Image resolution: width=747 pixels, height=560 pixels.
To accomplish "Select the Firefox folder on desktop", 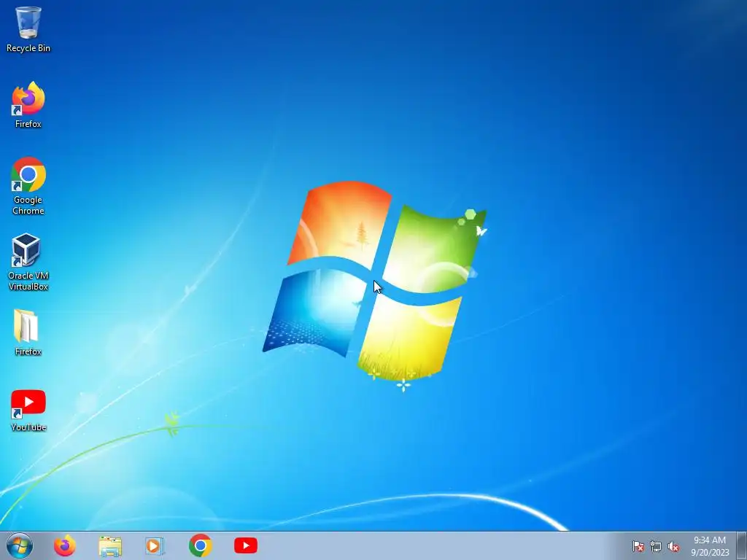I will 28,332.
